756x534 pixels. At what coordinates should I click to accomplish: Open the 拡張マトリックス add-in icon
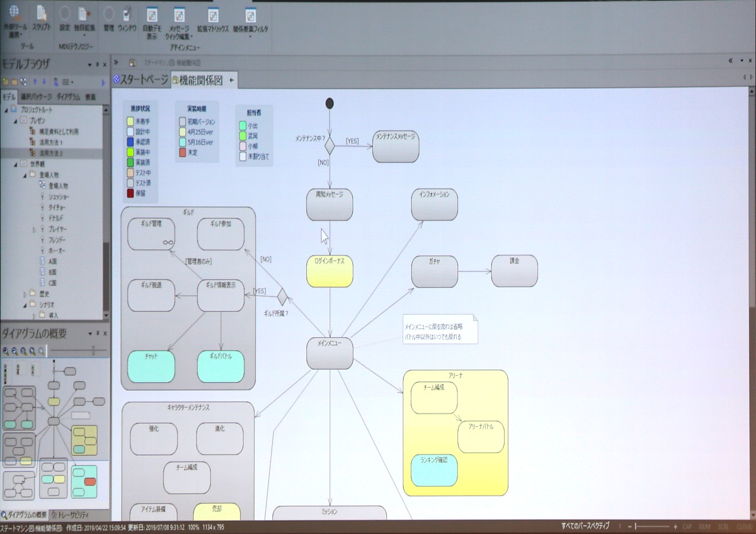coord(215,15)
